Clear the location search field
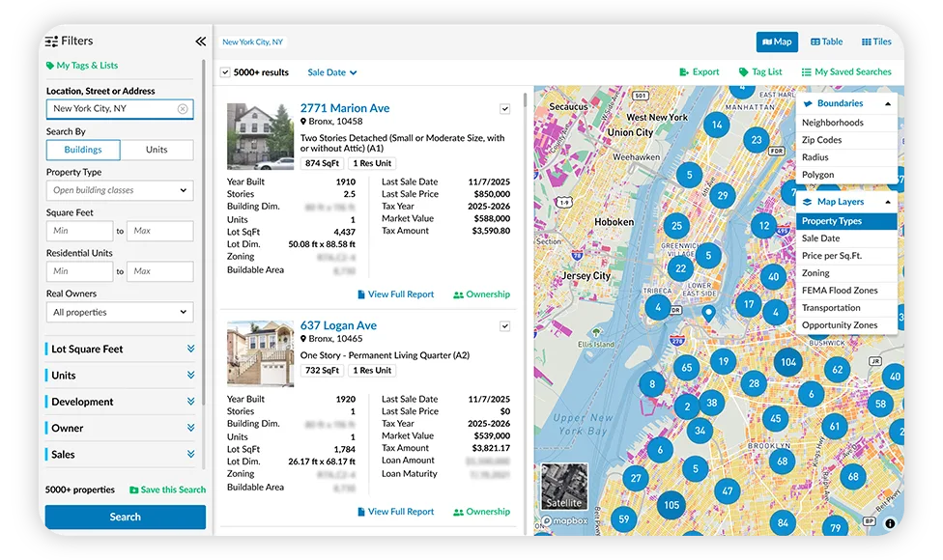Image resolution: width=943 pixels, height=560 pixels. [183, 109]
